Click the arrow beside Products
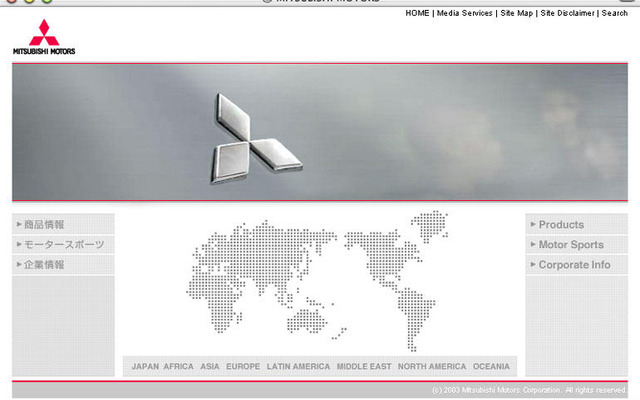This screenshot has width=640, height=400. click(533, 224)
